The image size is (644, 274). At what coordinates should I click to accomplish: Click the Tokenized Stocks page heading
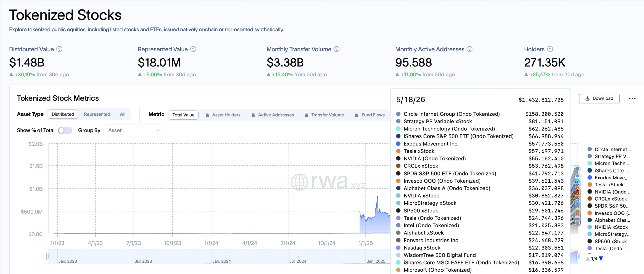(x=65, y=15)
